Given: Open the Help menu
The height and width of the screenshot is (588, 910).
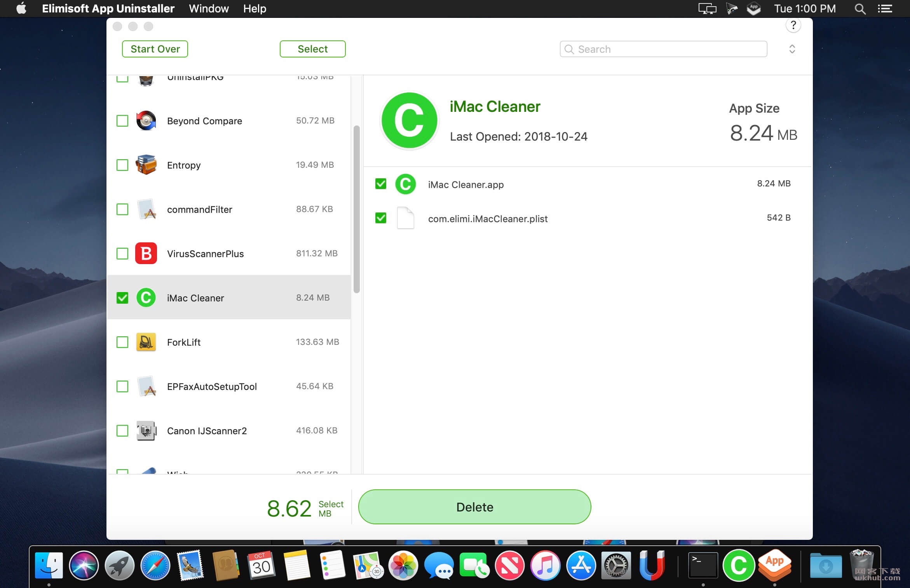Looking at the screenshot, I should (x=255, y=9).
